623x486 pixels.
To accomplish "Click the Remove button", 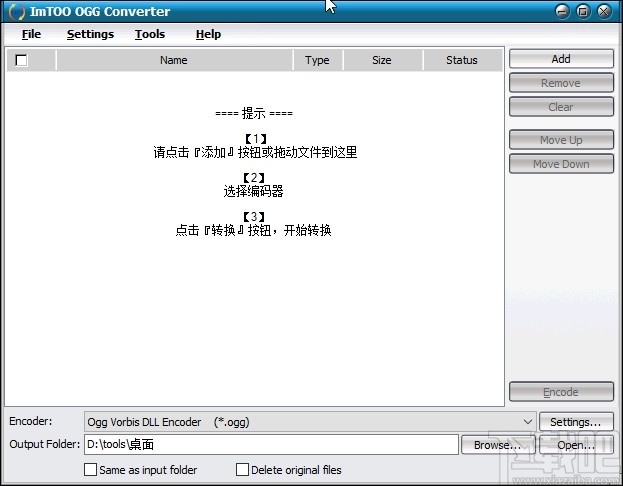I will (x=561, y=83).
